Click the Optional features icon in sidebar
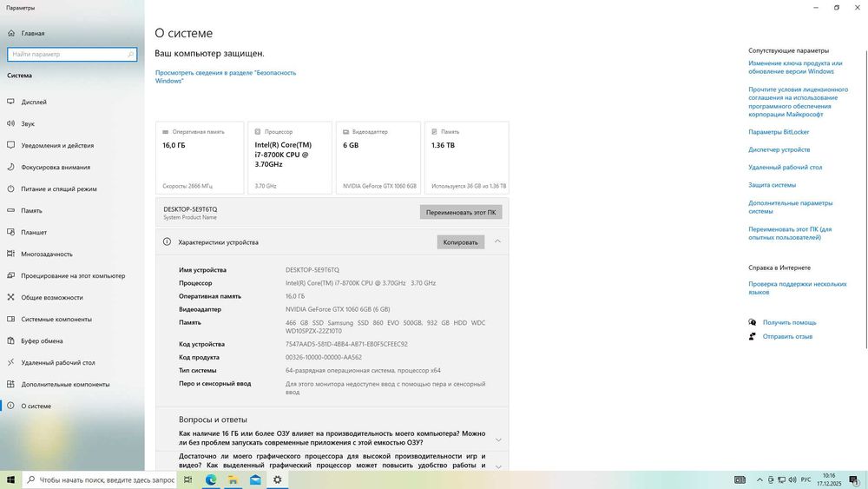This screenshot has height=489, width=868. [10, 384]
